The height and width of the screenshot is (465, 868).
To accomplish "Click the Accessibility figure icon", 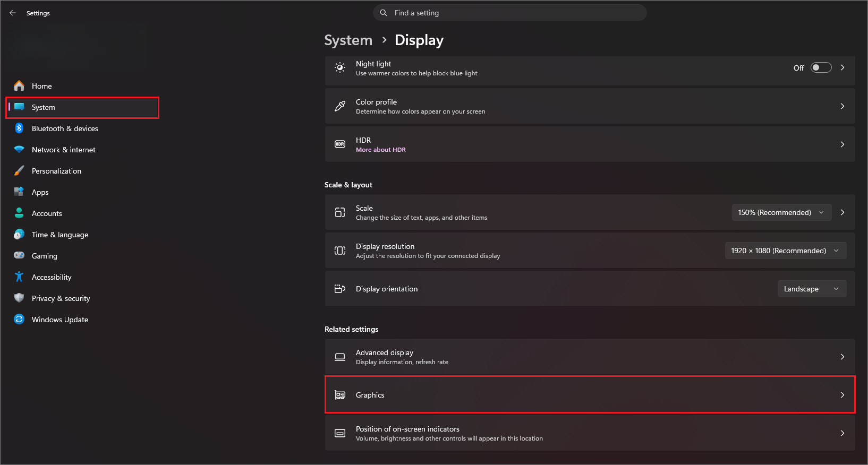I will [x=19, y=277].
